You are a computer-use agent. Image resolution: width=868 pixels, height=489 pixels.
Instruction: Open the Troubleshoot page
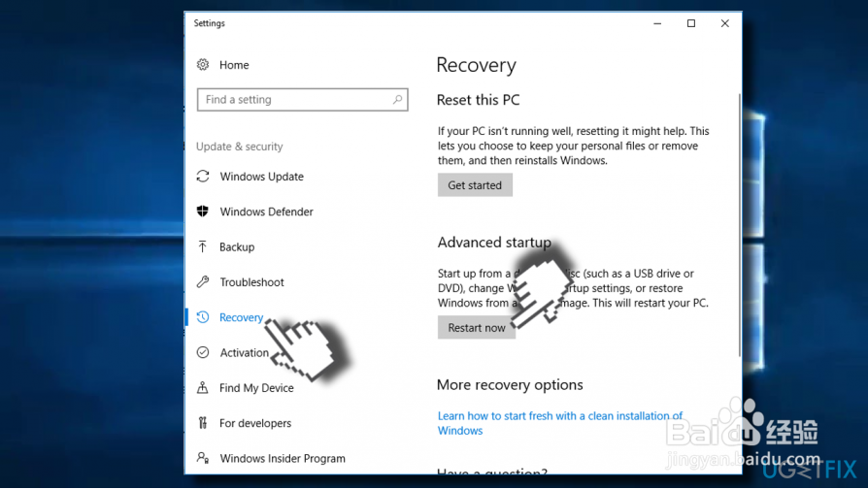[251, 282]
